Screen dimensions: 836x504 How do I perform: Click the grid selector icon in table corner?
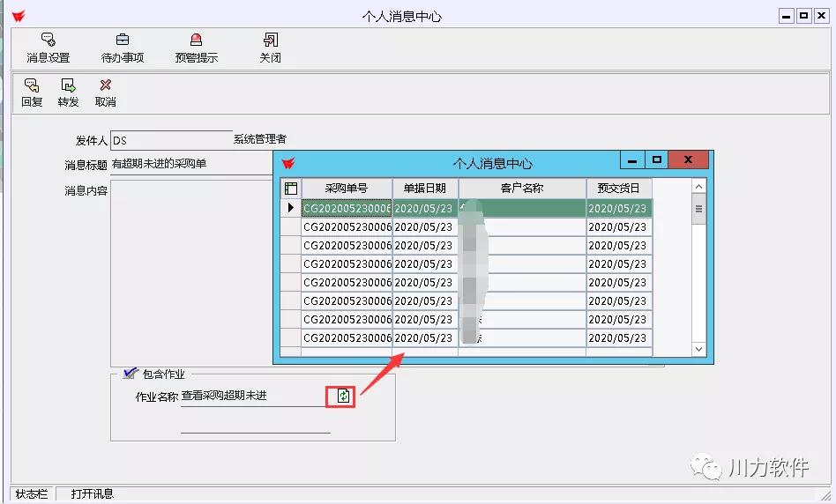pyautogui.click(x=290, y=188)
